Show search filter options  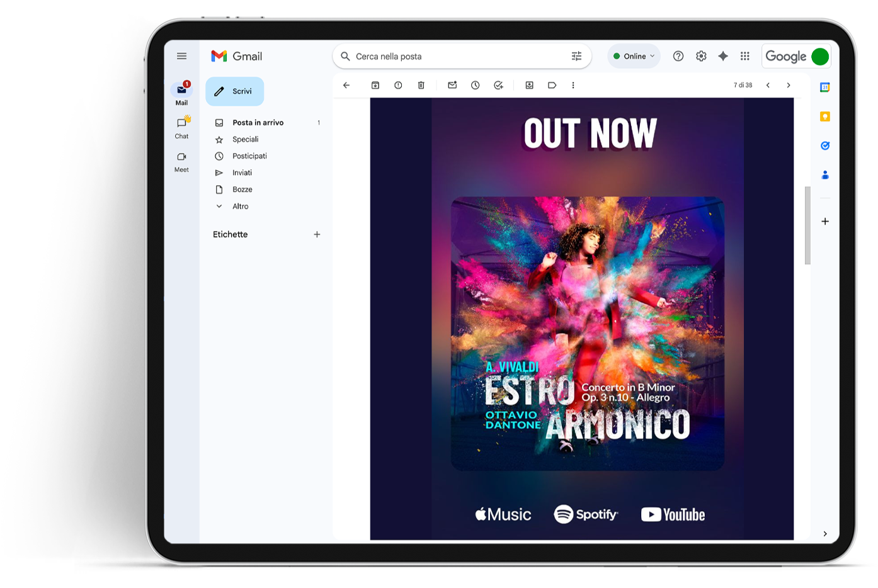(576, 56)
